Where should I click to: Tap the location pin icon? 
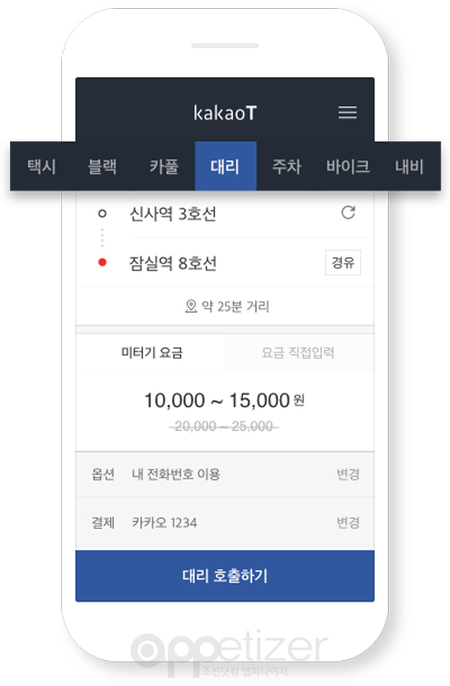point(191,306)
